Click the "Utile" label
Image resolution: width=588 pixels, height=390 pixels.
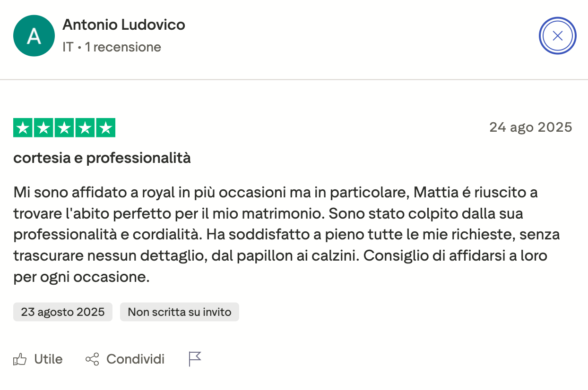click(48, 359)
